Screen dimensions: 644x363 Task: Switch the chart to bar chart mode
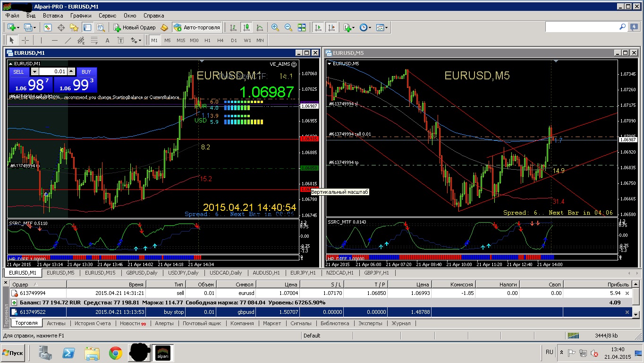point(233,27)
